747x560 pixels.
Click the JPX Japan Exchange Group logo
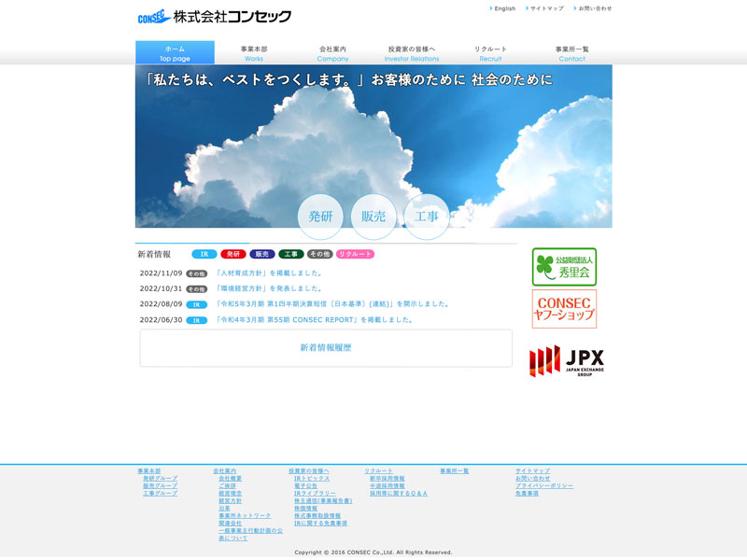click(566, 360)
